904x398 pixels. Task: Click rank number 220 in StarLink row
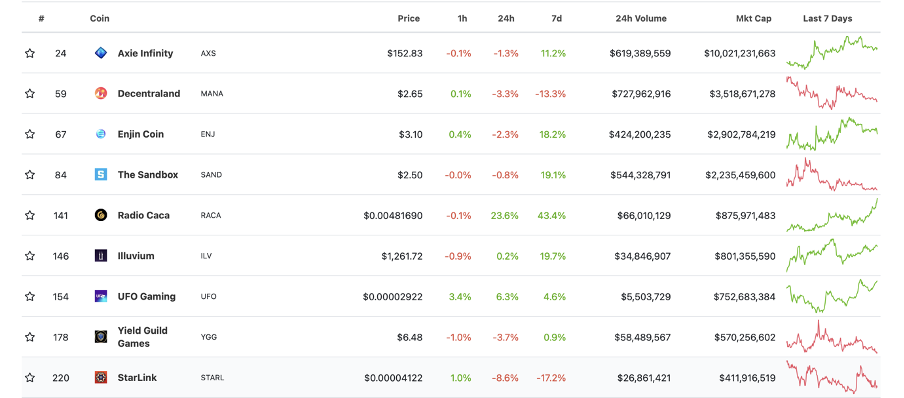click(x=61, y=378)
